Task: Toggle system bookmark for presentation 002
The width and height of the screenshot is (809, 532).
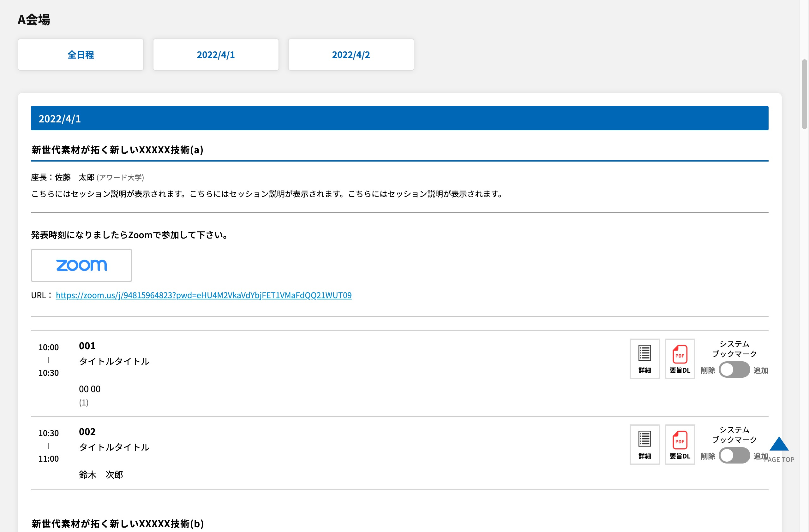Action: [734, 456]
